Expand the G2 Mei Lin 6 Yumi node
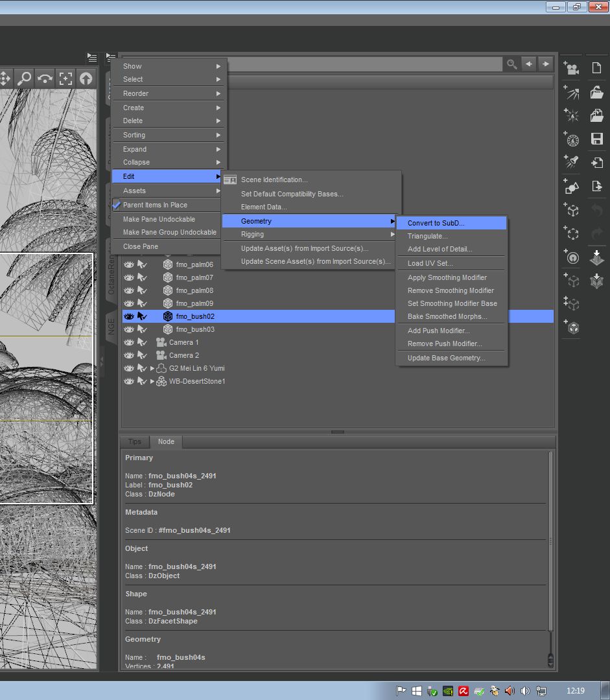610x700 pixels. [152, 368]
